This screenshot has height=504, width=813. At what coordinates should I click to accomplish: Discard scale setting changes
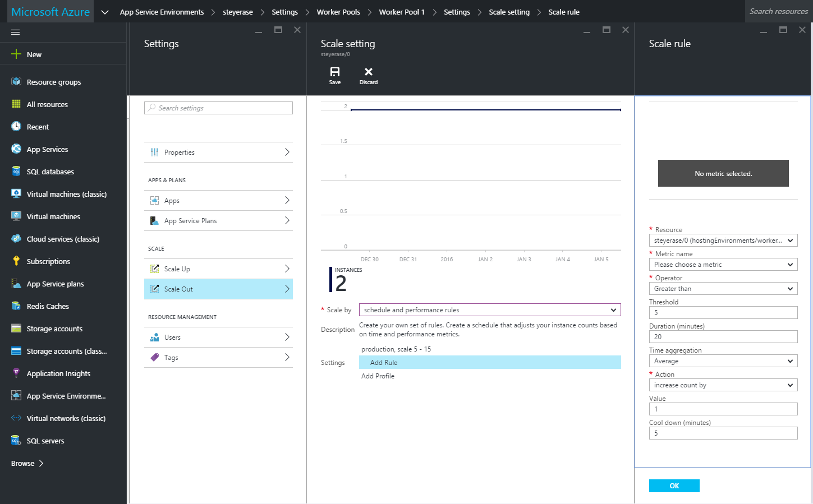click(x=369, y=75)
